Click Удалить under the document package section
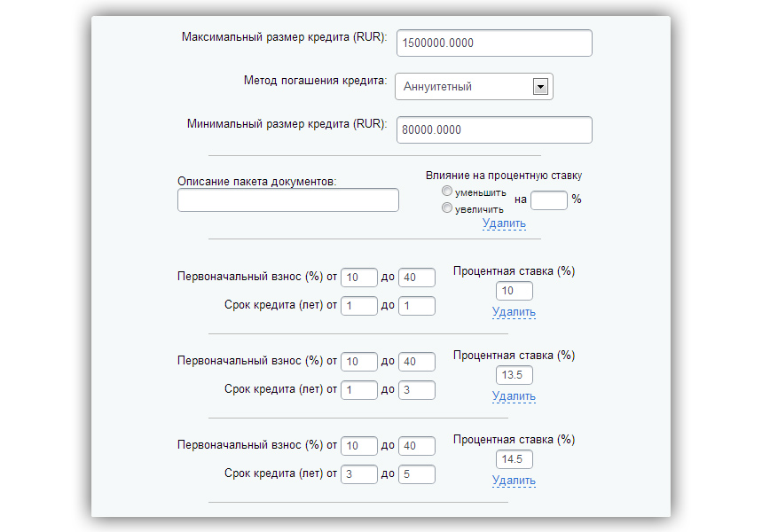The width and height of the screenshot is (762, 532). click(x=504, y=223)
